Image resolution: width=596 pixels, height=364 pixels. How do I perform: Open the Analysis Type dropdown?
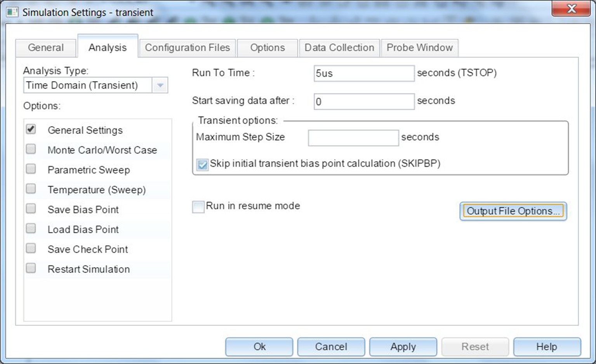click(x=160, y=85)
